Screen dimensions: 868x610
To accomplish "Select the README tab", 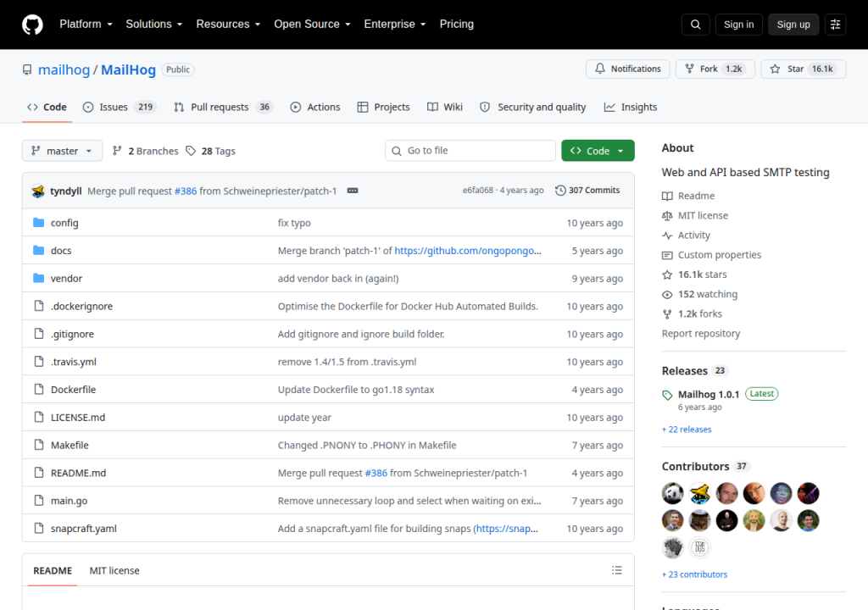I will point(53,571).
